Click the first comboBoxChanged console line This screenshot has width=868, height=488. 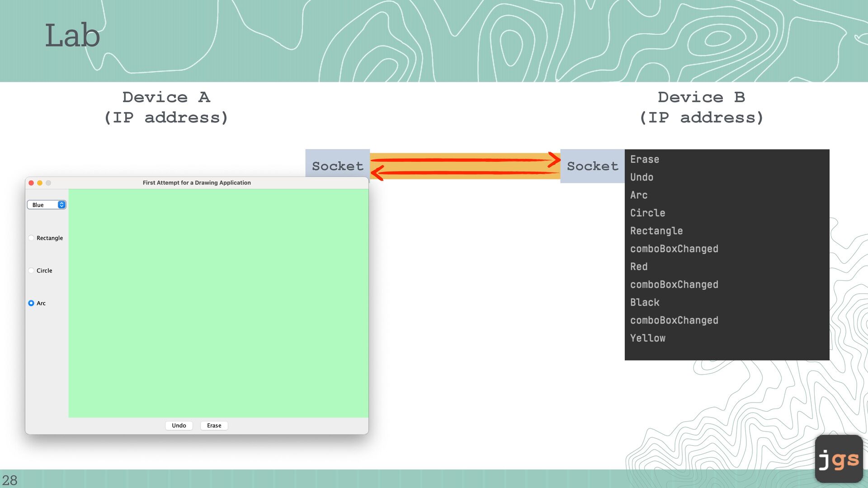[674, 249]
